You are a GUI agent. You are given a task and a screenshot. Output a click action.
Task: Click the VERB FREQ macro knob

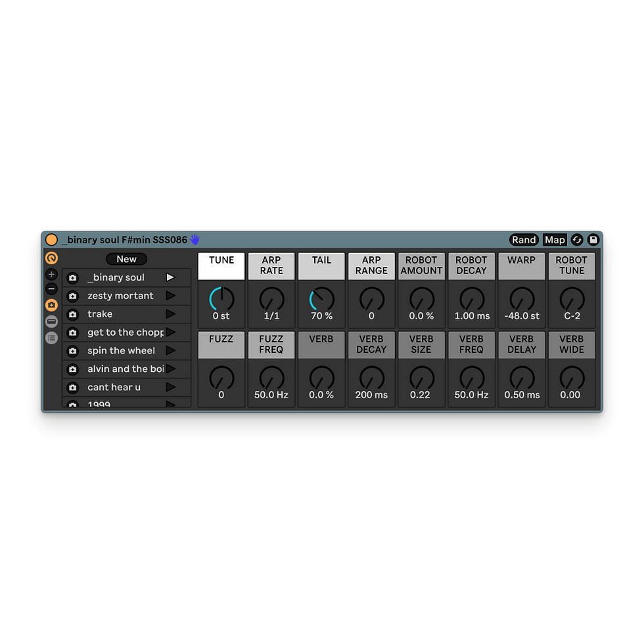[472, 378]
